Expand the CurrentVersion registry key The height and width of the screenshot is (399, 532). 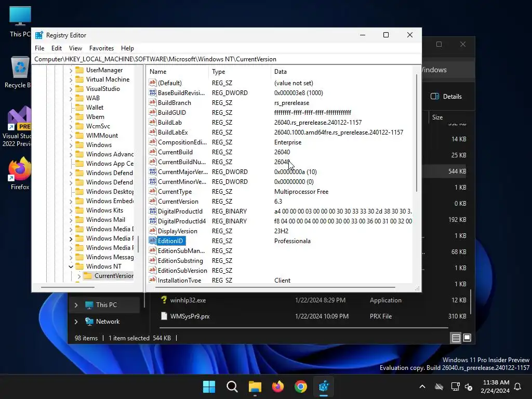click(79, 276)
